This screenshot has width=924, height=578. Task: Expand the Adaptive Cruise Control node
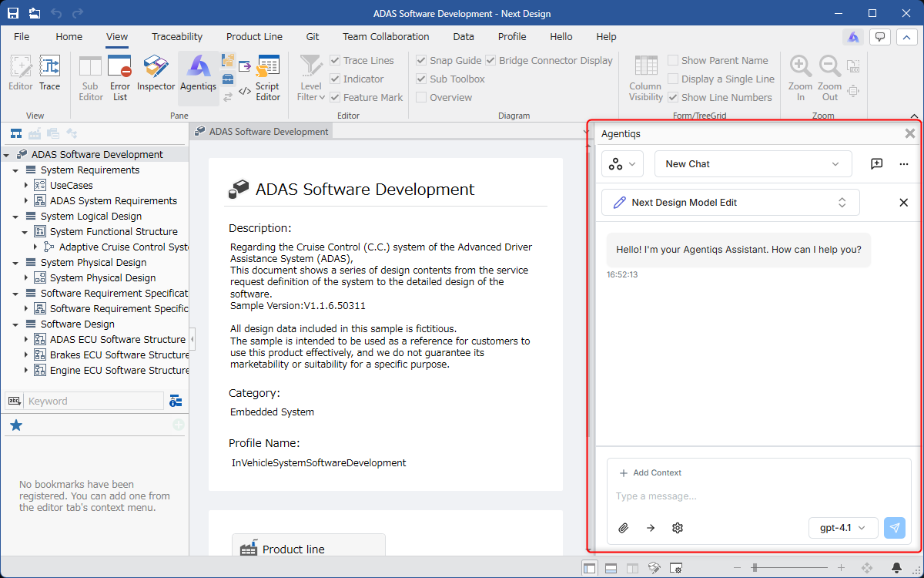coord(35,247)
